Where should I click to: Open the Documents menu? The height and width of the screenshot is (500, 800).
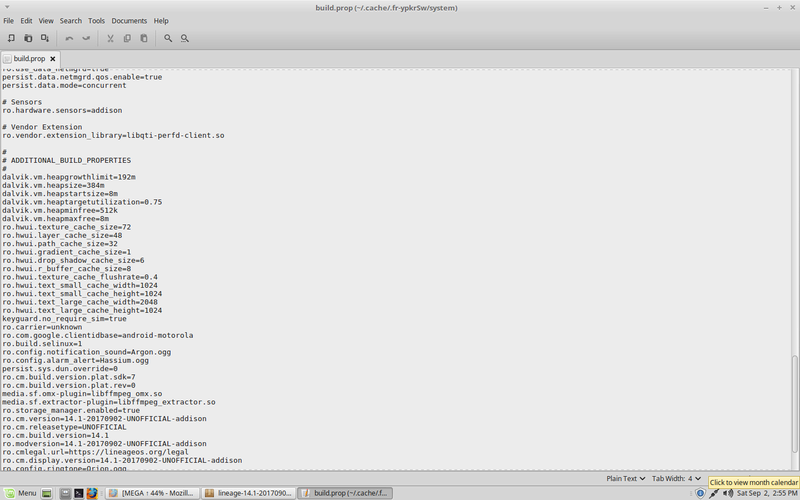click(x=129, y=21)
